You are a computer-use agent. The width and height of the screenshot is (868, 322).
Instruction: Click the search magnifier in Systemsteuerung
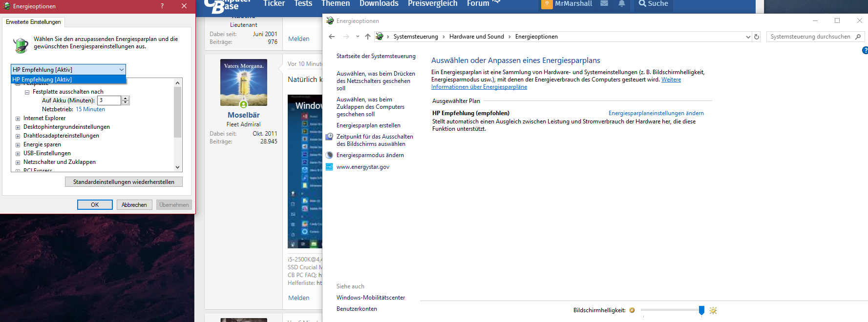(858, 37)
